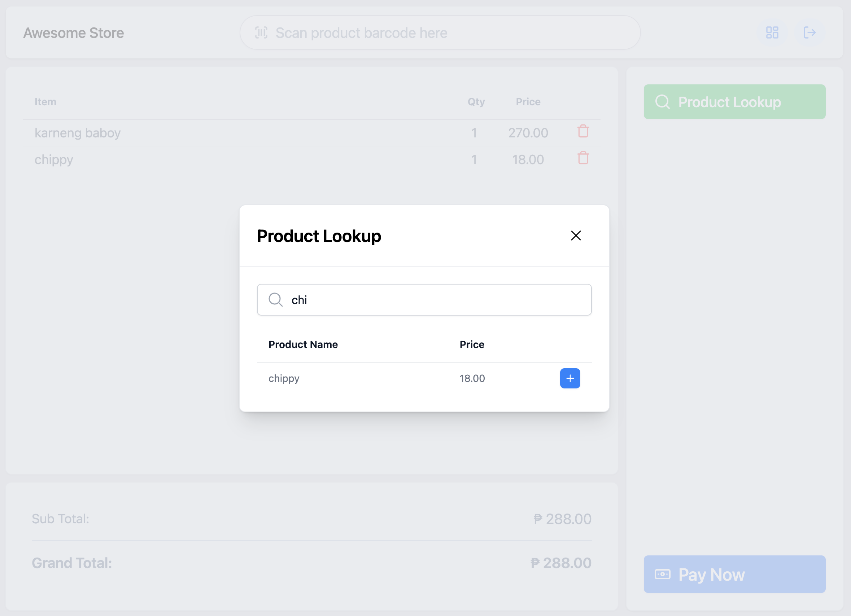This screenshot has width=851, height=616.
Task: Click the search magnifier icon in lookup field
Action: 275,300
